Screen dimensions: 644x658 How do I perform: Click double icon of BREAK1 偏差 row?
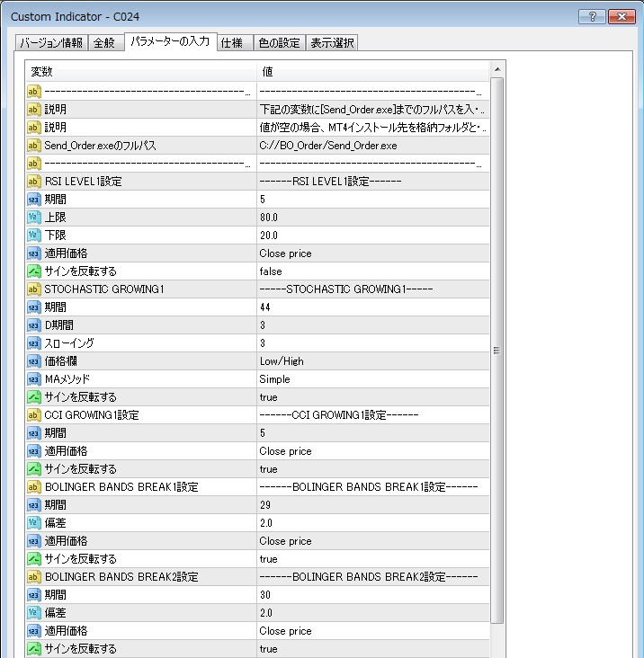(x=33, y=523)
